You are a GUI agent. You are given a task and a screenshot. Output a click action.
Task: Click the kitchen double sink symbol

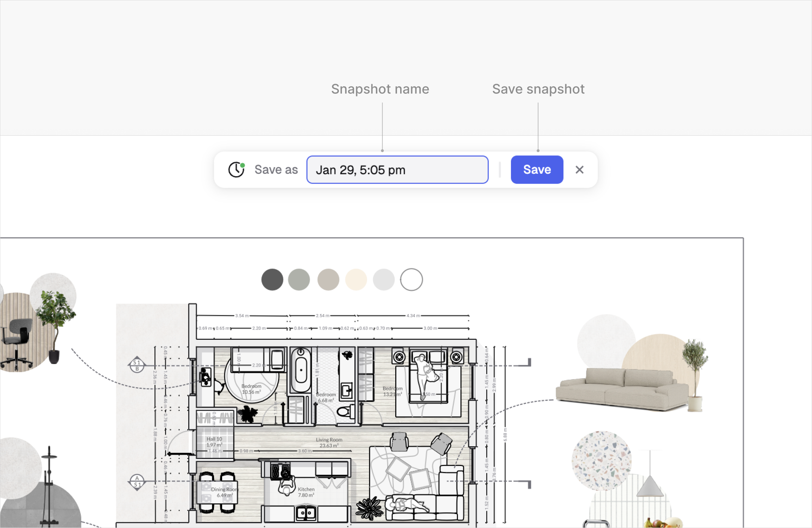point(306,513)
